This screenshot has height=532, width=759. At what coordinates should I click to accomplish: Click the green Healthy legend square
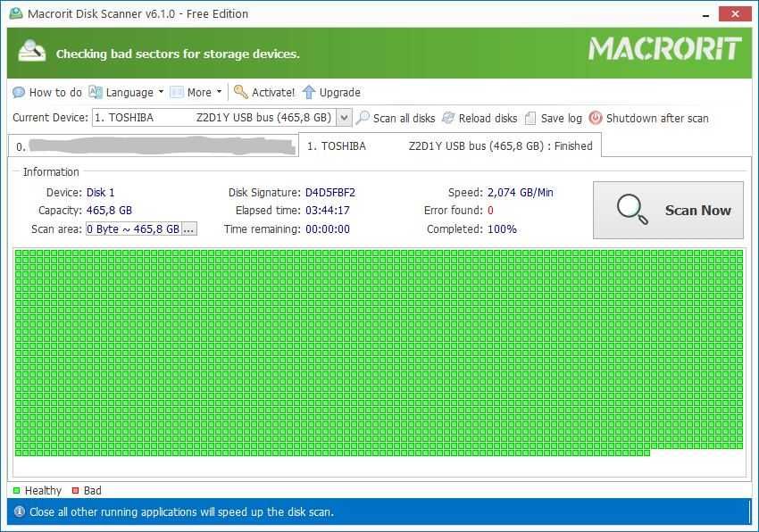click(16, 490)
